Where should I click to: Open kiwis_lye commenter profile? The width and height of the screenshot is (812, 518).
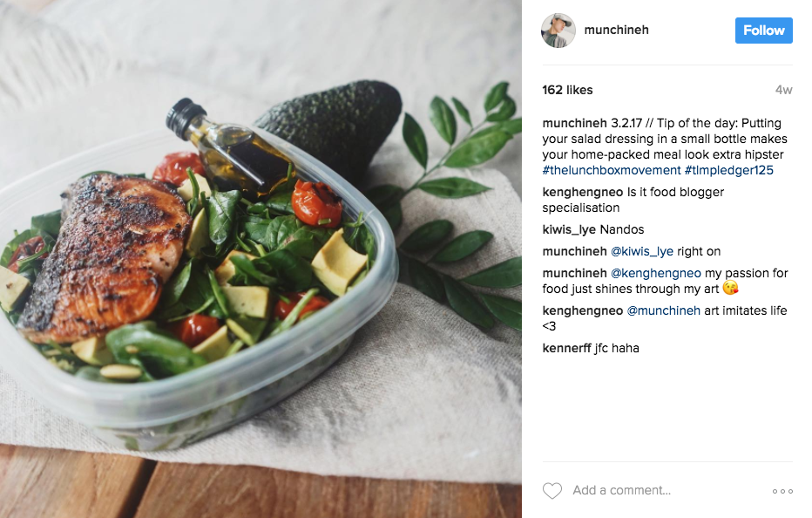tap(569, 229)
